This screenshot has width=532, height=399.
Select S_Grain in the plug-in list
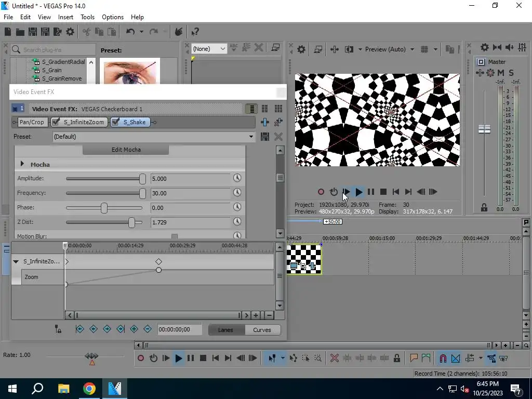[x=51, y=70]
